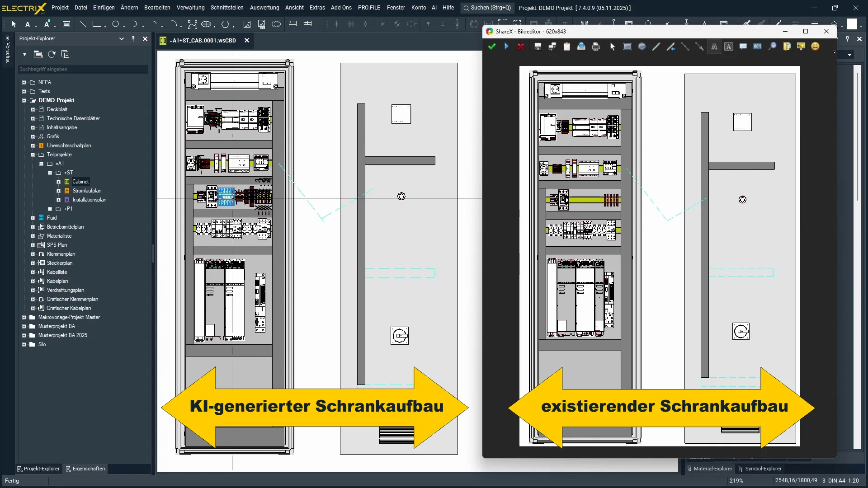868x488 pixels.
Task: Open Projekt-Explorer panel dropdown chevron
Action: coord(121,39)
